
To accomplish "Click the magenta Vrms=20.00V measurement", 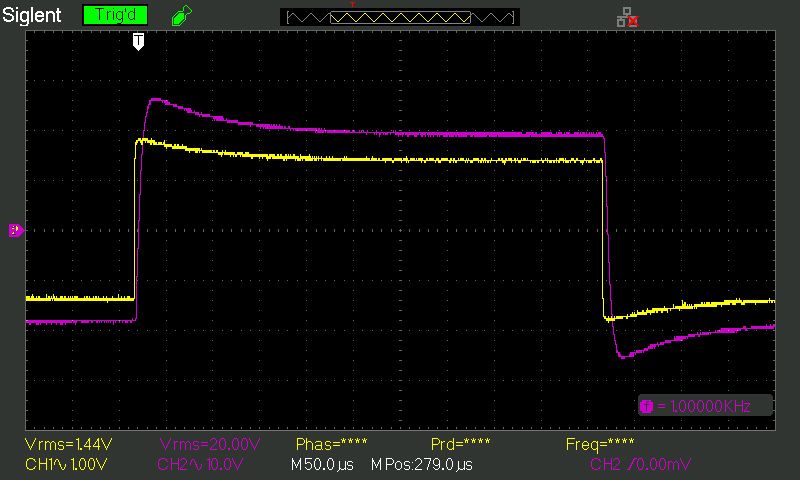I will [x=210, y=444].
